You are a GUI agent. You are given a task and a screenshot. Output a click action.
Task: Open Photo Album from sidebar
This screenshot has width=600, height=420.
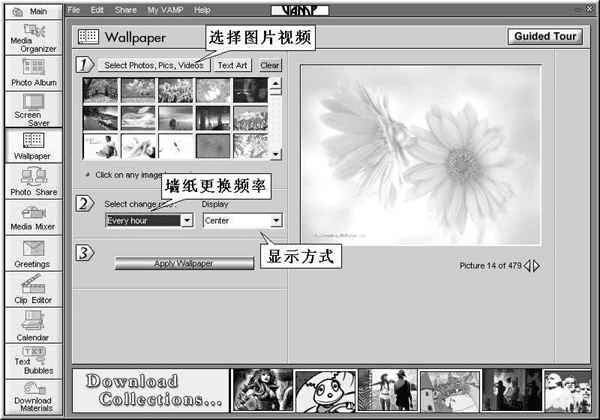point(34,73)
